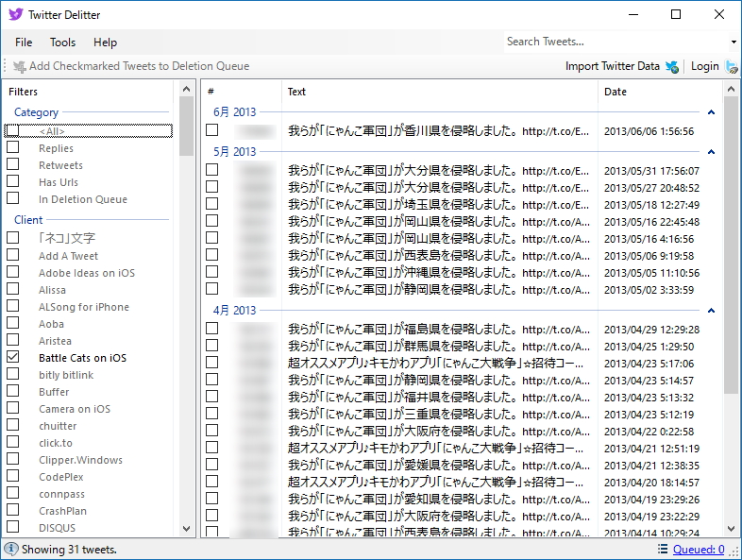Checkmark the tweet dated 2013/04/23 5:17:06
Image resolution: width=742 pixels, height=560 pixels.
(x=212, y=363)
